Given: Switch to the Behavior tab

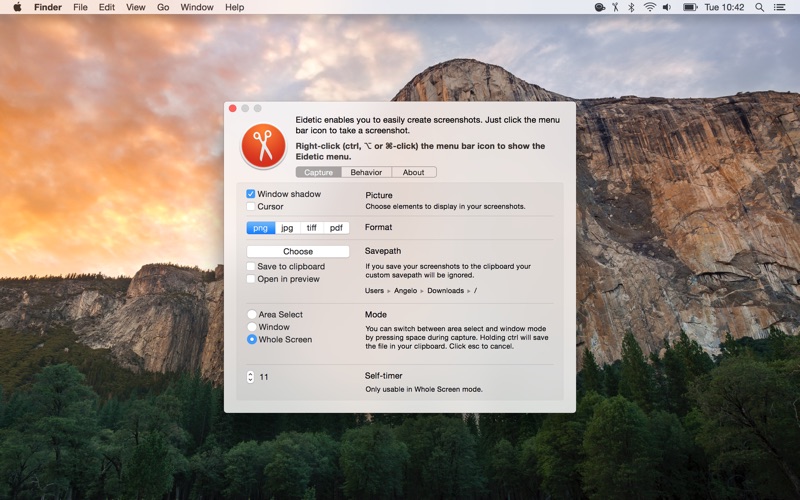Looking at the screenshot, I should pyautogui.click(x=366, y=172).
